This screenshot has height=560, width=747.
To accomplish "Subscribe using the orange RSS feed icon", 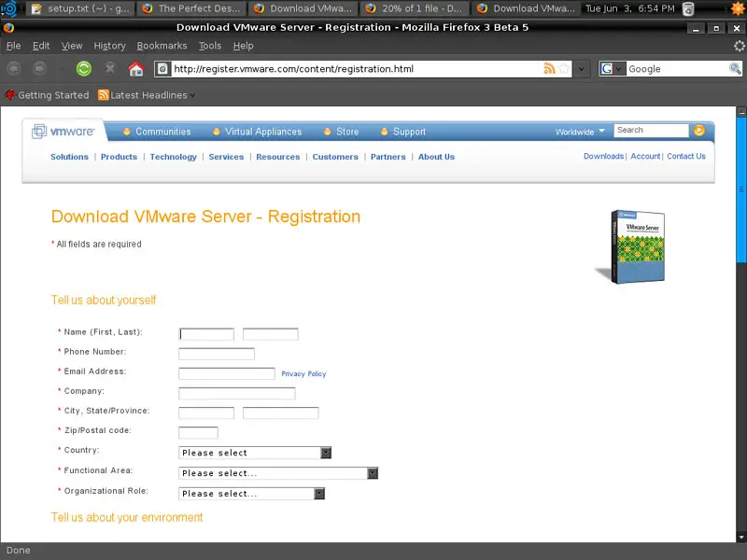I will [x=549, y=68].
